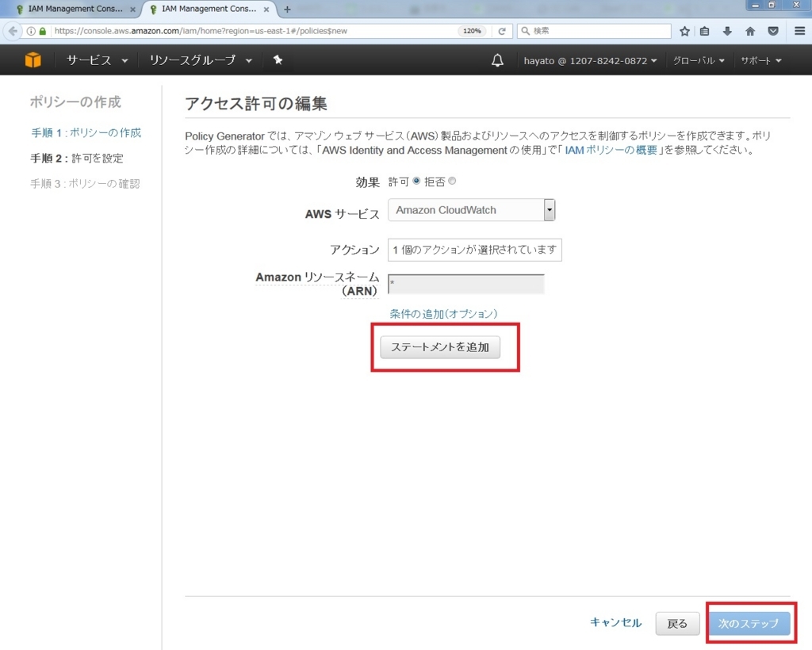The width and height of the screenshot is (812, 650).
Task: Click the キャンセル link
Action: 615,622
